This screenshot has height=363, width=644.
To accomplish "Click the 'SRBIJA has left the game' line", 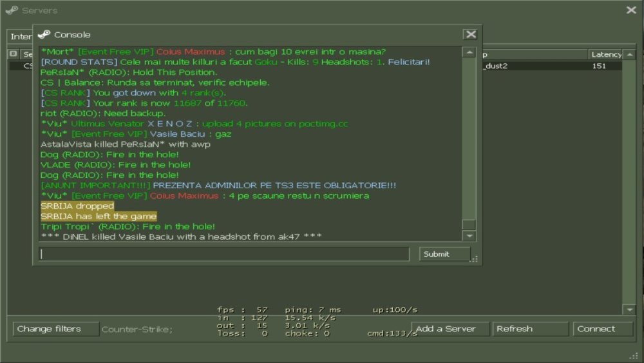I will pos(99,216).
